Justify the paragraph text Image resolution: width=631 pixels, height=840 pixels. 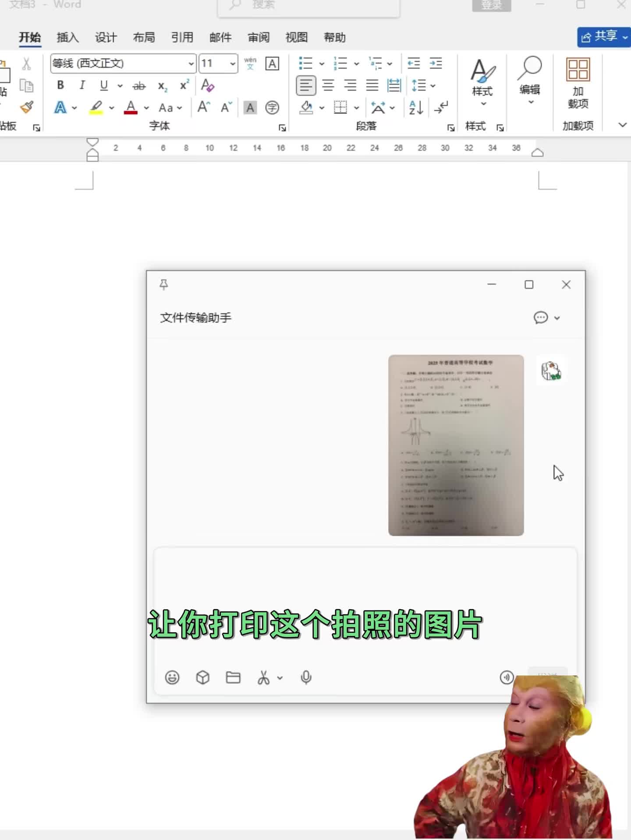click(x=372, y=85)
